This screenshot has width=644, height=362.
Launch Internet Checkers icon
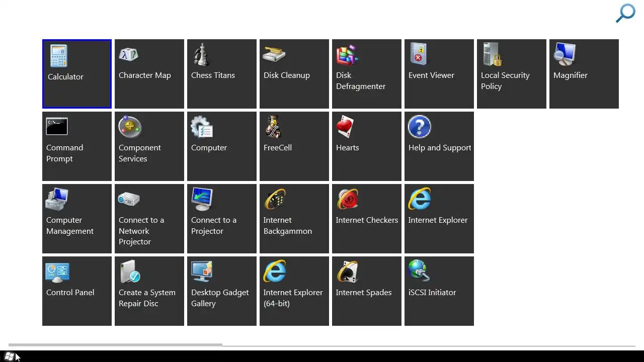tap(348, 199)
